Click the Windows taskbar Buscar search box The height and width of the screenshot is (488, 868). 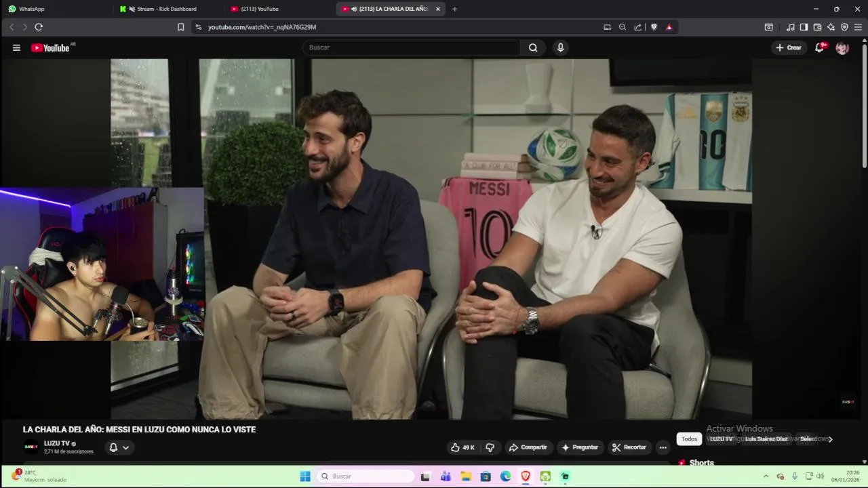(x=366, y=476)
